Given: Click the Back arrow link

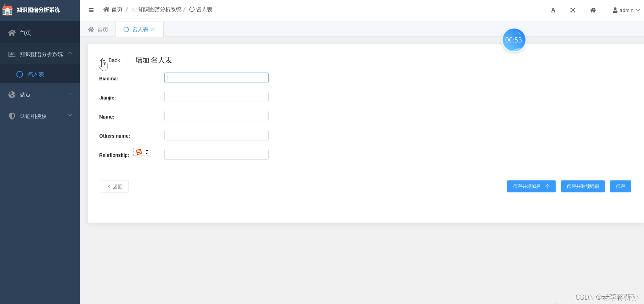Looking at the screenshot, I should (110, 60).
